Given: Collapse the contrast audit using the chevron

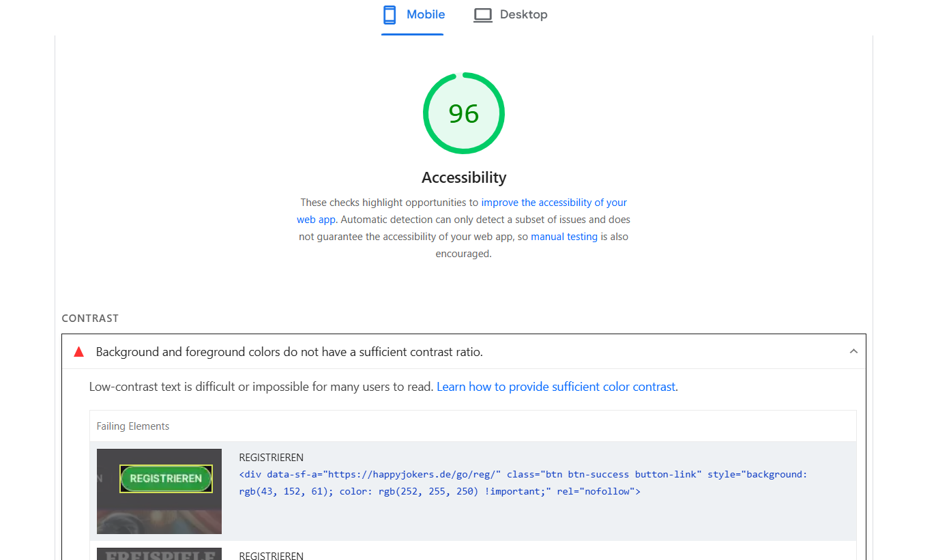Looking at the screenshot, I should pyautogui.click(x=853, y=351).
